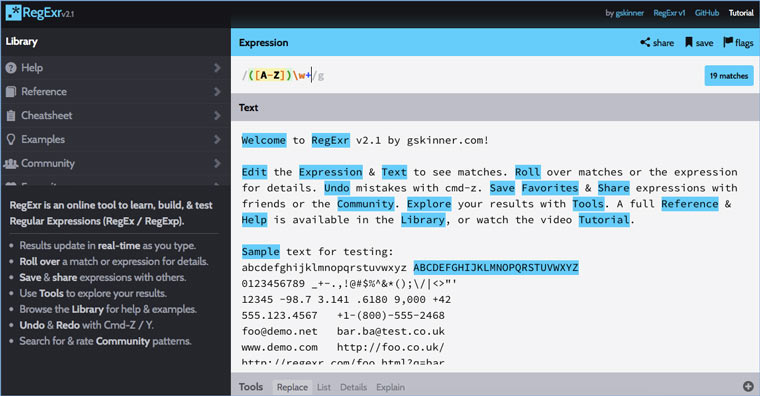Click the text '555.123.4567'
This screenshot has height=396, width=760.
click(280, 315)
